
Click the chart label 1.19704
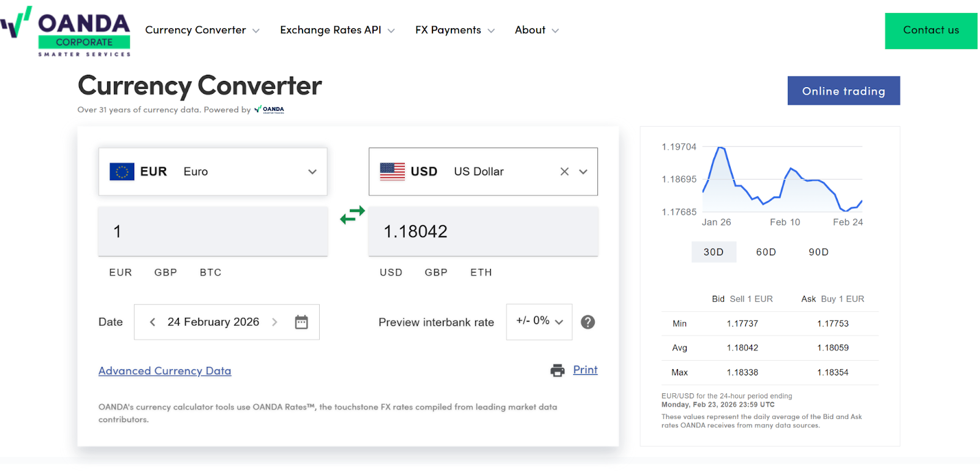[679, 147]
